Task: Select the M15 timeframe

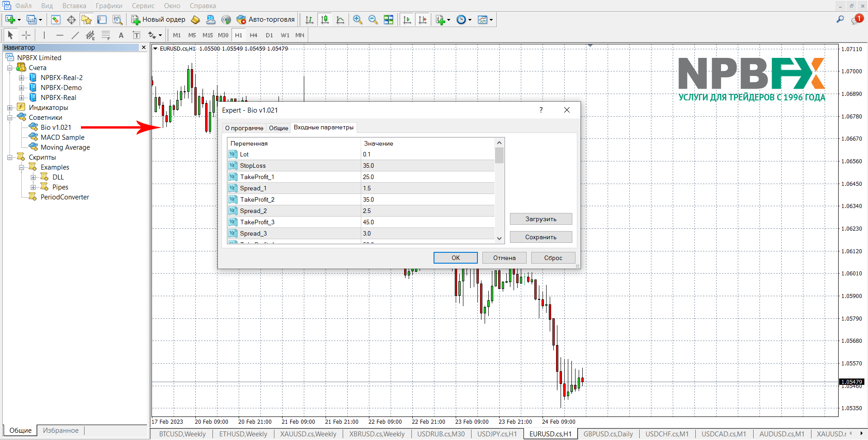Action: tap(208, 35)
